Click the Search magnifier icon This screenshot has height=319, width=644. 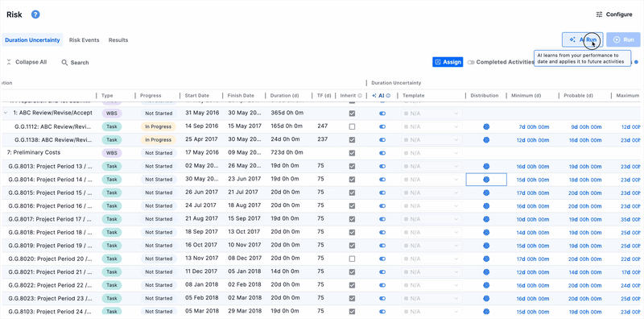coord(64,63)
